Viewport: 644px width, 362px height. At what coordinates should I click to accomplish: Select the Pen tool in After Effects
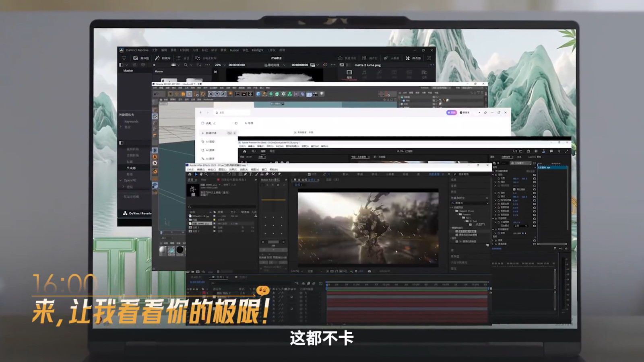pyautogui.click(x=246, y=174)
